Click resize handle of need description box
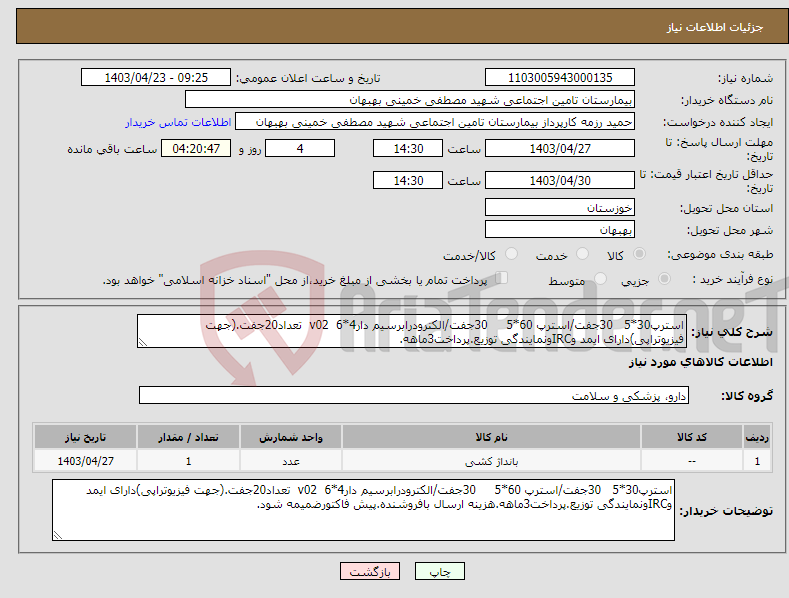 click(x=143, y=342)
